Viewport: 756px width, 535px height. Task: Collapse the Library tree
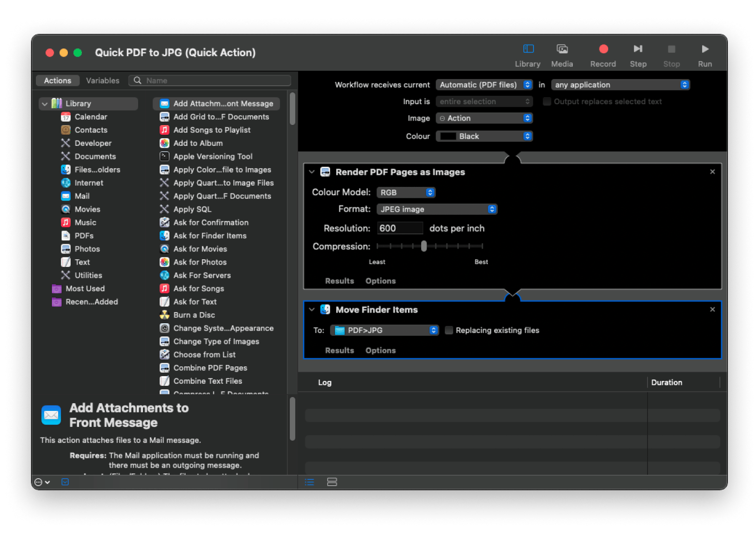tap(45, 104)
